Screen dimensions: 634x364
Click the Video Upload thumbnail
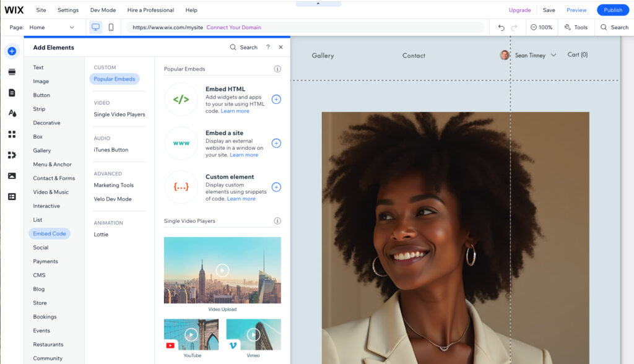point(222,269)
